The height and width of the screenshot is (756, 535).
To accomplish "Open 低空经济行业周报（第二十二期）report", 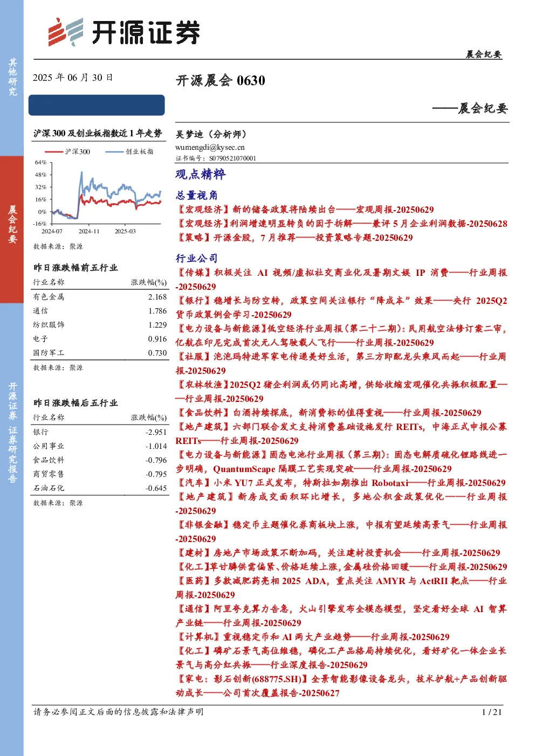I will [x=341, y=336].
